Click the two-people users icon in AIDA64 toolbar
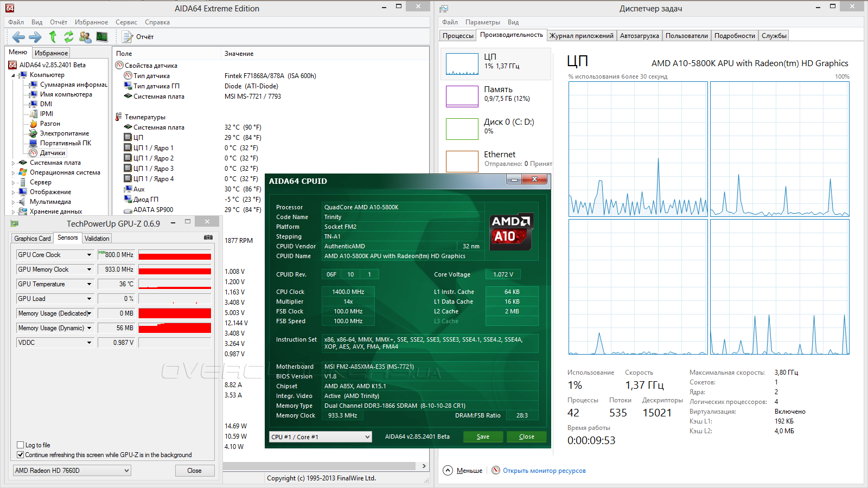Screen dimensions: 868x488 pyautogui.click(x=85, y=37)
